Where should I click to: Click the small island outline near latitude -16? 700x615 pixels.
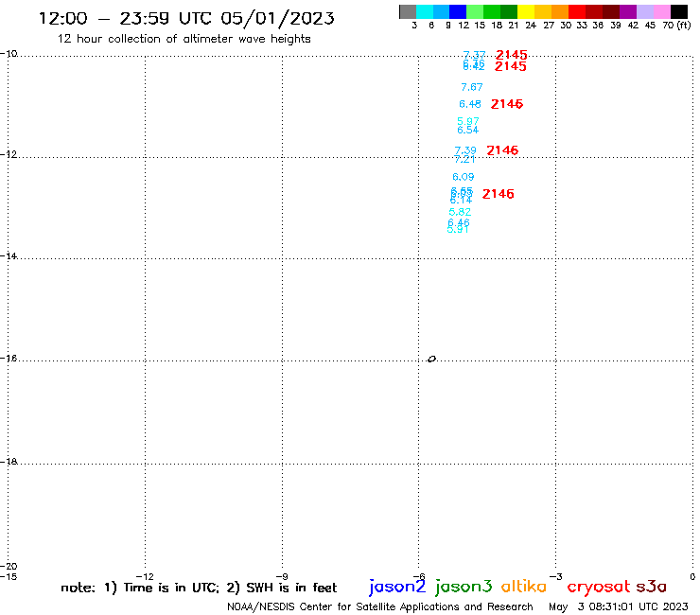pyautogui.click(x=431, y=359)
